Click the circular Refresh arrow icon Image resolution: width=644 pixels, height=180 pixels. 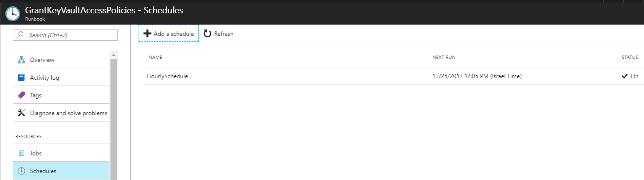pos(207,33)
